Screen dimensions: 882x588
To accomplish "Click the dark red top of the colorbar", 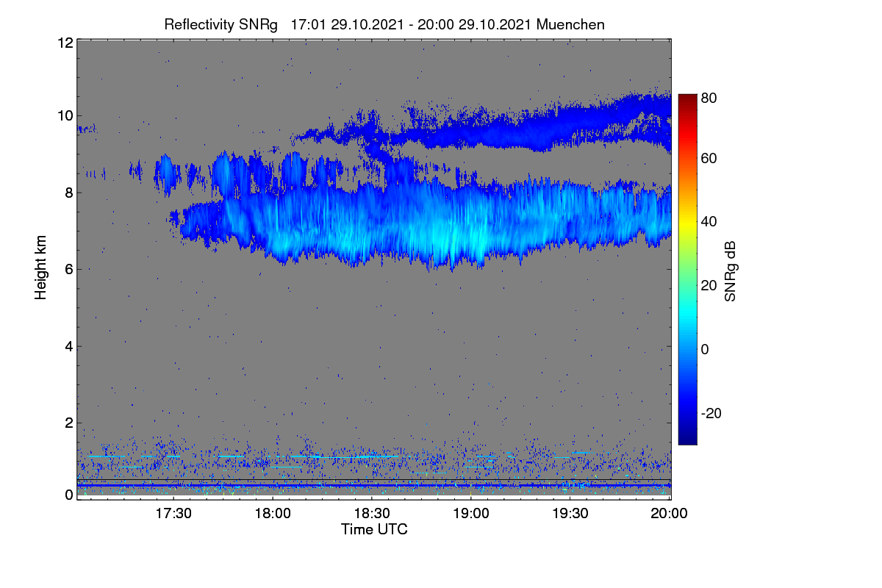I will [x=687, y=99].
